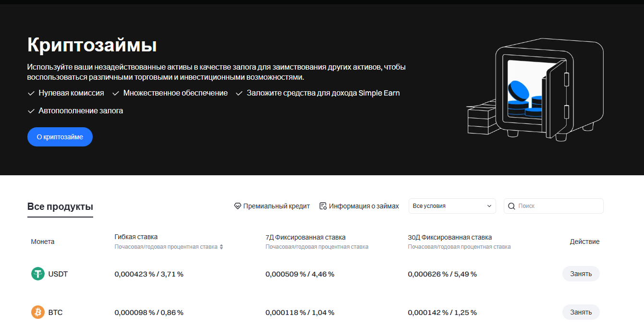The width and height of the screenshot is (644, 327).
Task: Open Премиальный кредит
Action: [x=277, y=206]
